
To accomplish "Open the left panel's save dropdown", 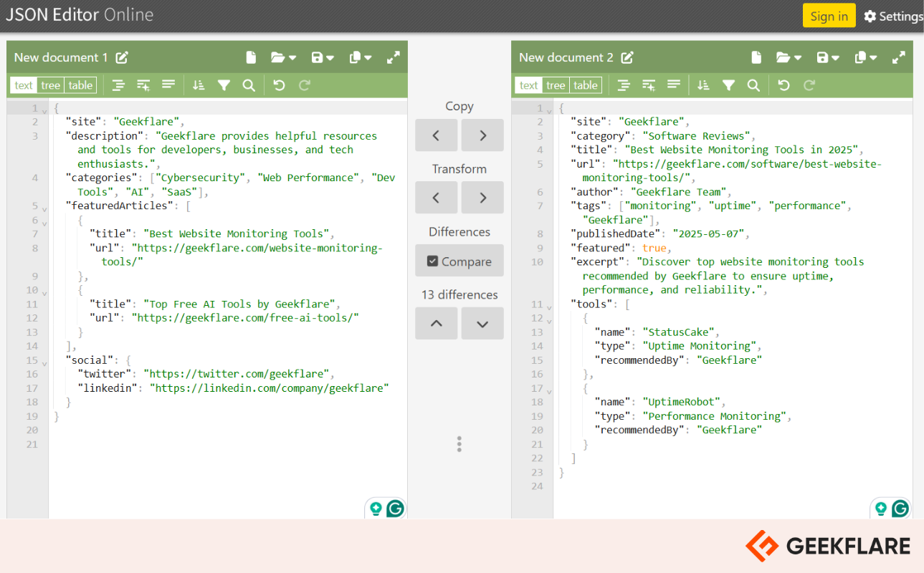I will pos(323,57).
